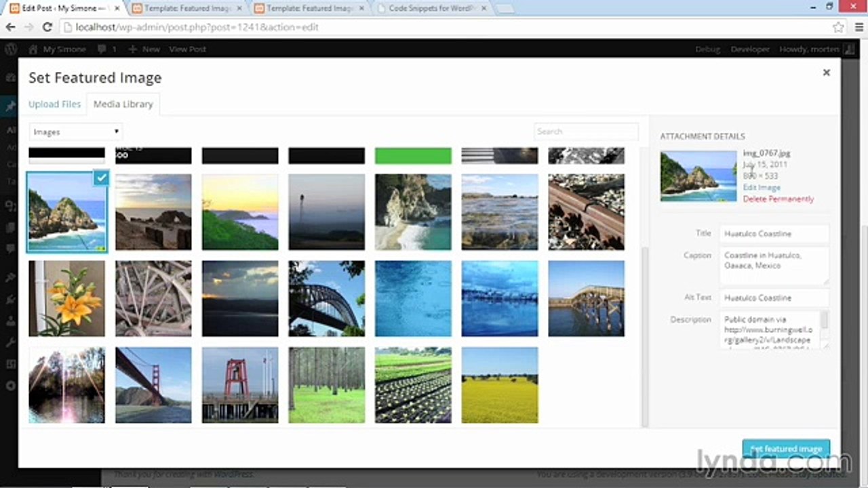Go back using the browser back arrow
Screen dimensions: 868x488
pyautogui.click(x=10, y=28)
